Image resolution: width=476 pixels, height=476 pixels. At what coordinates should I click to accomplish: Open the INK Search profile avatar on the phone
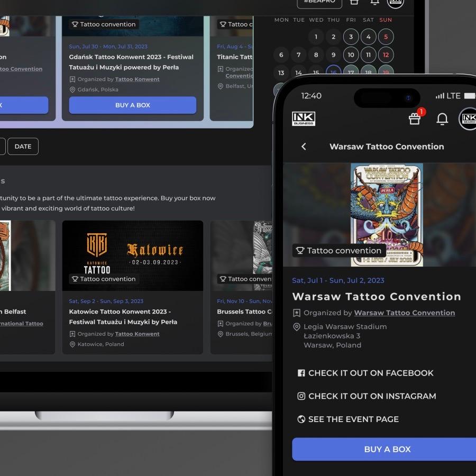[468, 118]
